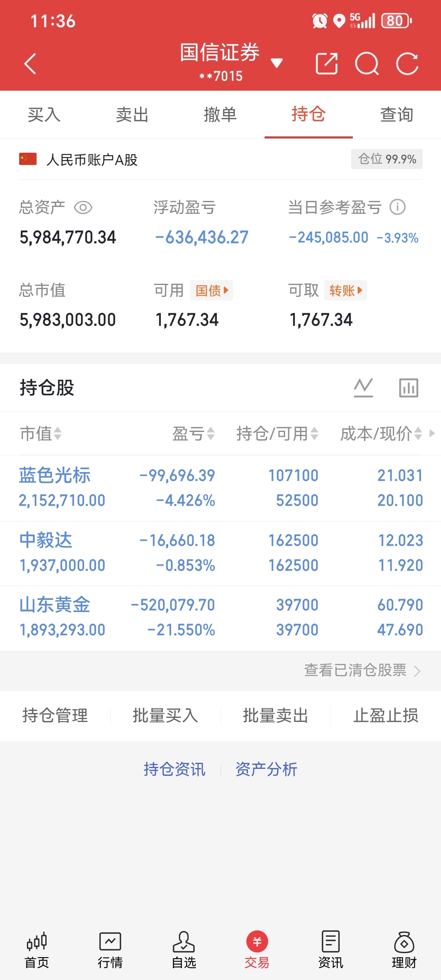This screenshot has width=441, height=980.
Task: Switch to the 查询 tab
Action: coord(397,115)
